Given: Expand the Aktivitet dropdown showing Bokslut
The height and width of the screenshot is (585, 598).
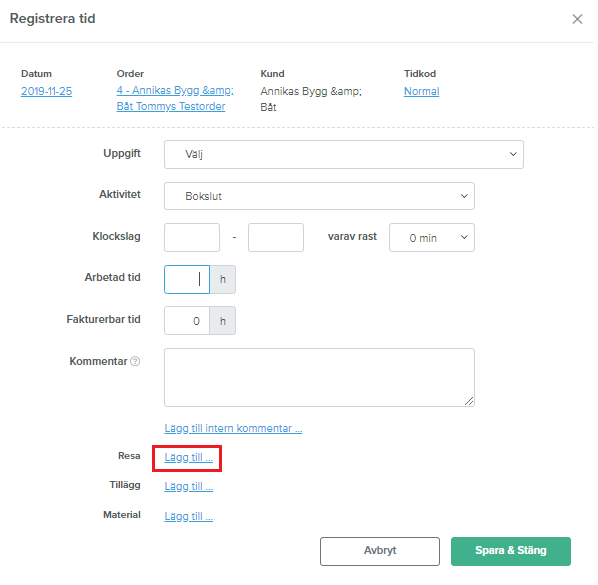Looking at the screenshot, I should pyautogui.click(x=319, y=196).
